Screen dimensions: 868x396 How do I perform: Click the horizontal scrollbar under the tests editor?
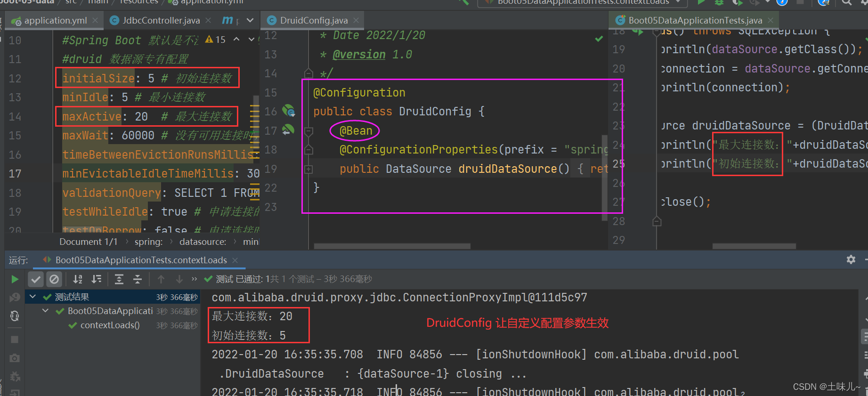point(754,246)
